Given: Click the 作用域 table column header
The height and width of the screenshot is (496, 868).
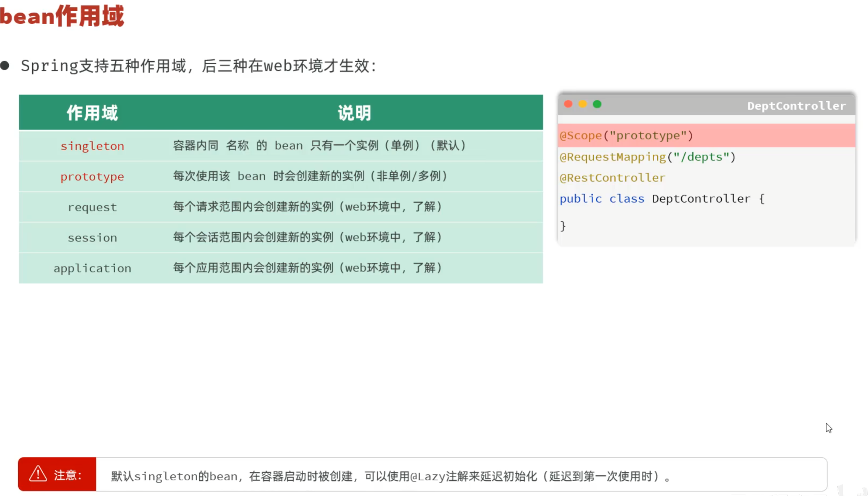Looking at the screenshot, I should coord(92,113).
